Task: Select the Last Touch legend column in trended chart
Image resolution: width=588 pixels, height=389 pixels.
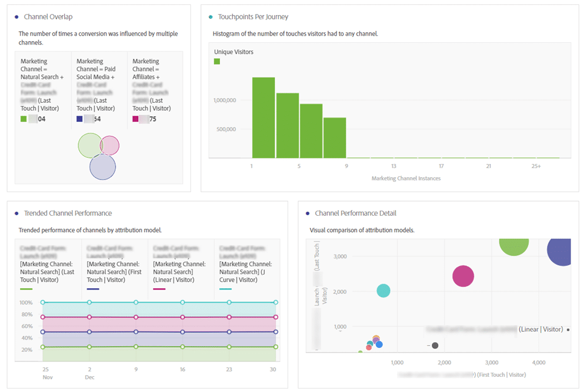Action: [x=48, y=267]
